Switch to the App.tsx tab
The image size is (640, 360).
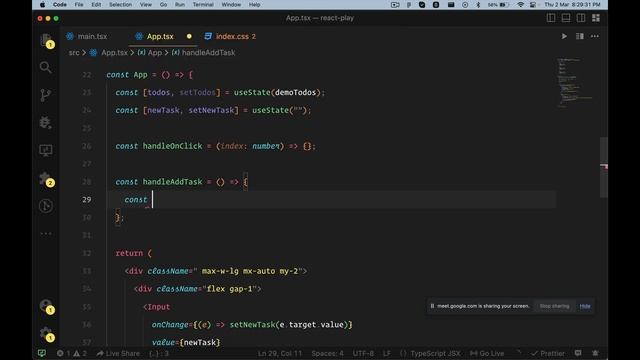[x=160, y=36]
